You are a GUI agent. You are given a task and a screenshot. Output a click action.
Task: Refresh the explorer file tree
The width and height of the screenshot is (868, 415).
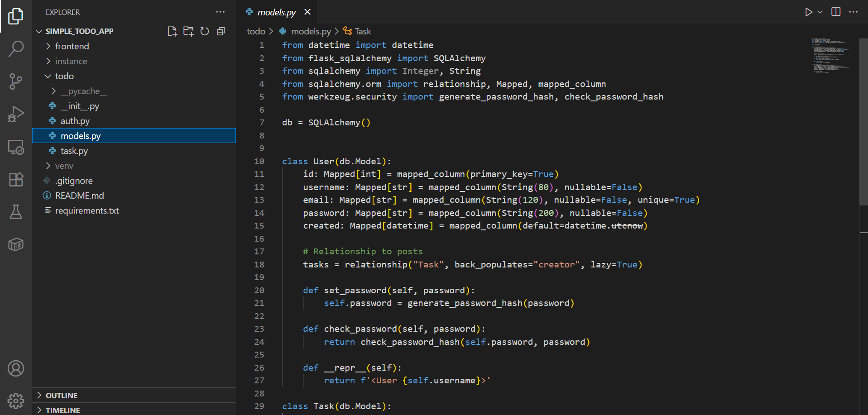[205, 31]
